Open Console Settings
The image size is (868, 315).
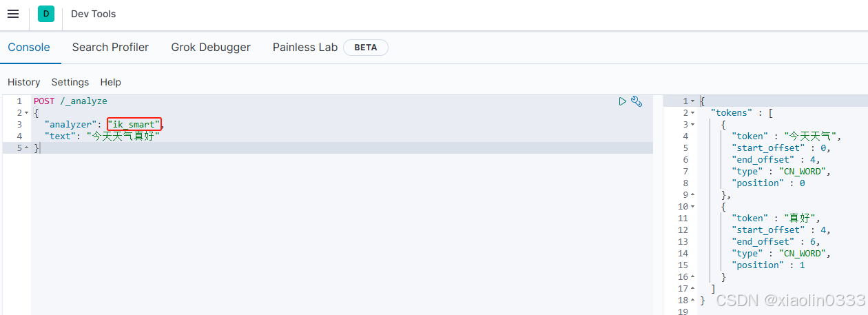pyautogui.click(x=70, y=82)
